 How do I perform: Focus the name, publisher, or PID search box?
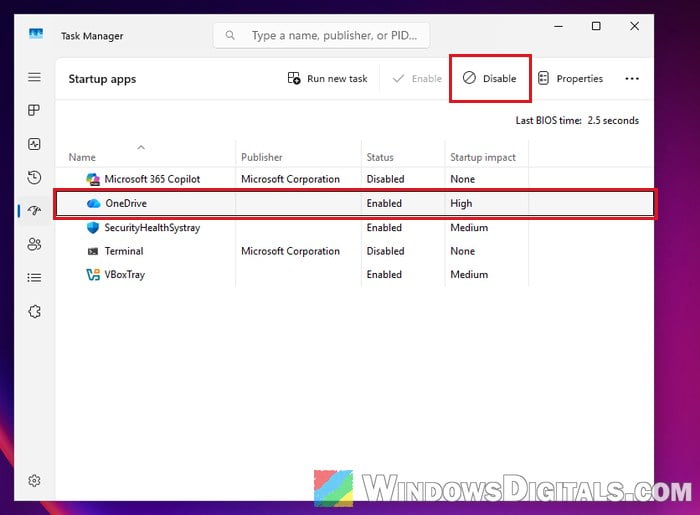(321, 35)
